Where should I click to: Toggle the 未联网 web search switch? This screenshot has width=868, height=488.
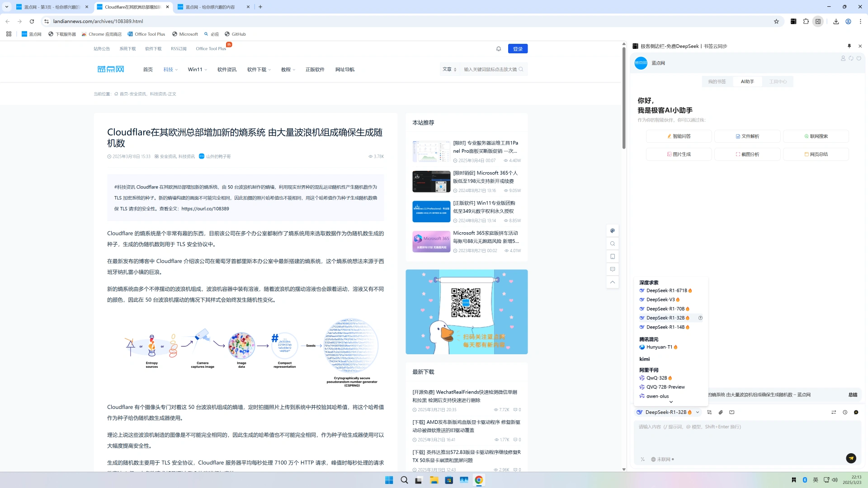[663, 459]
